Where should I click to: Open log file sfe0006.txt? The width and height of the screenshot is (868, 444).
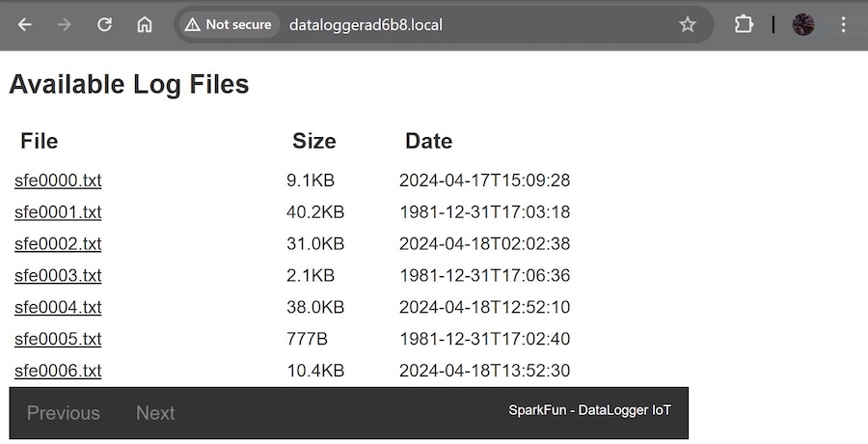[58, 371]
